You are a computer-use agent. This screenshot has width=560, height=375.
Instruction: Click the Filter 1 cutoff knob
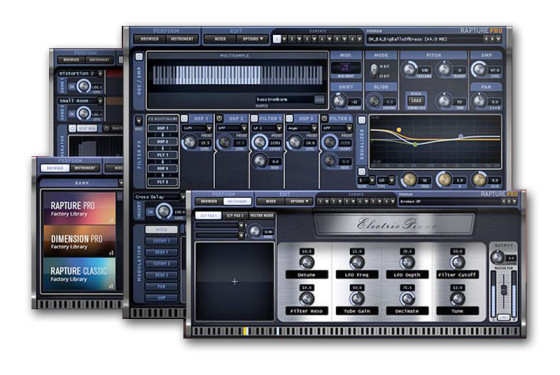[260, 142]
